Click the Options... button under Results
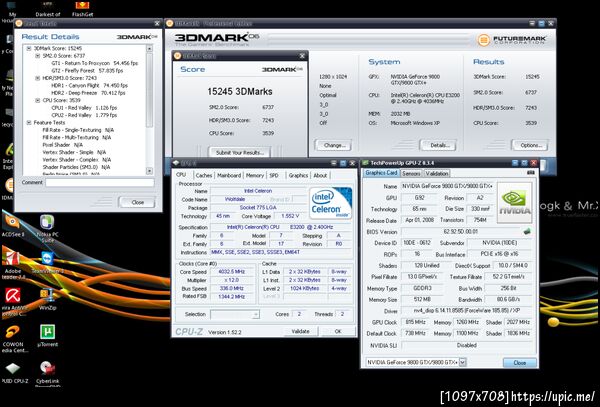 pos(531,145)
